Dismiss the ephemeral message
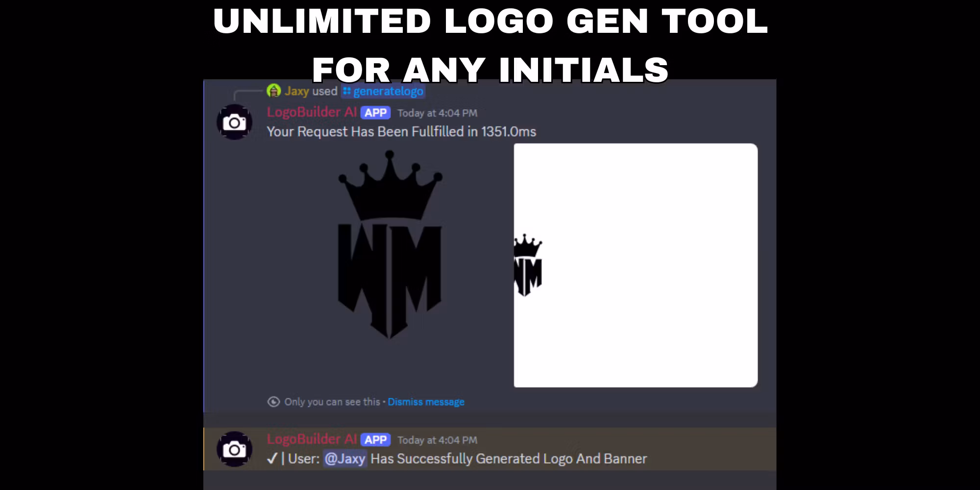The width and height of the screenshot is (980, 490). tap(426, 402)
